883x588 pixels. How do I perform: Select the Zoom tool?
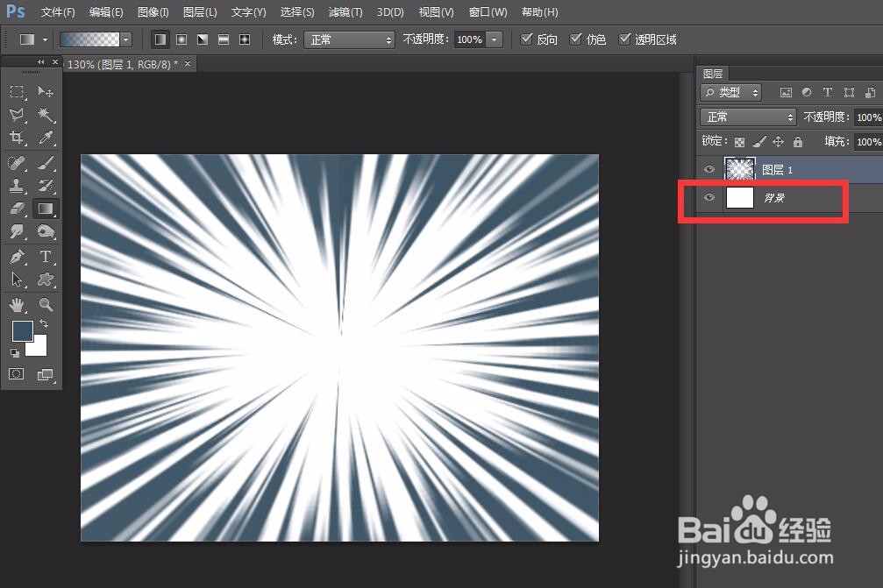(x=45, y=305)
